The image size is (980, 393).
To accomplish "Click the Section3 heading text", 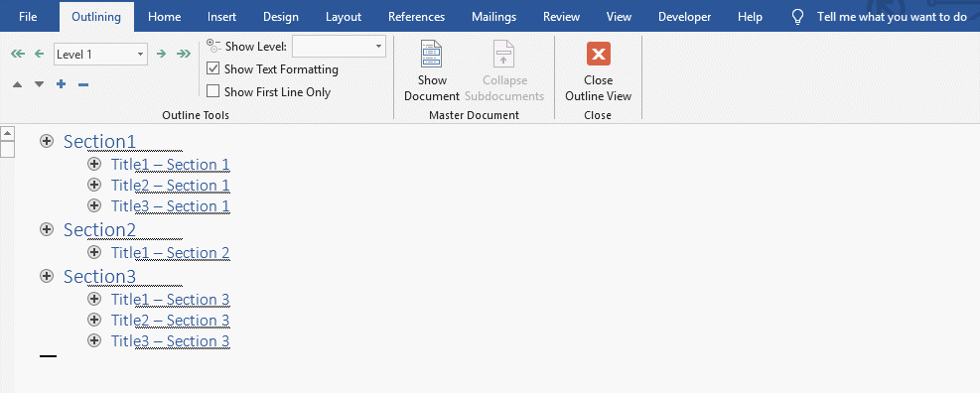I will click(99, 276).
